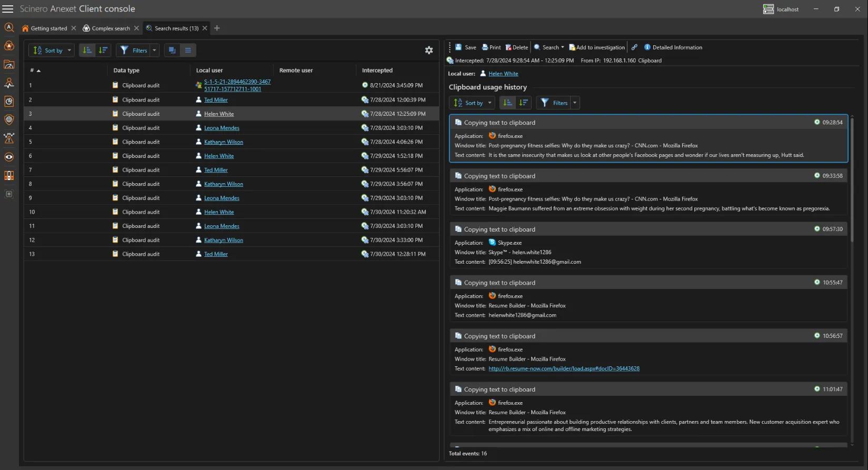Open the resume-now.com builder link
The image size is (868, 470).
click(564, 368)
